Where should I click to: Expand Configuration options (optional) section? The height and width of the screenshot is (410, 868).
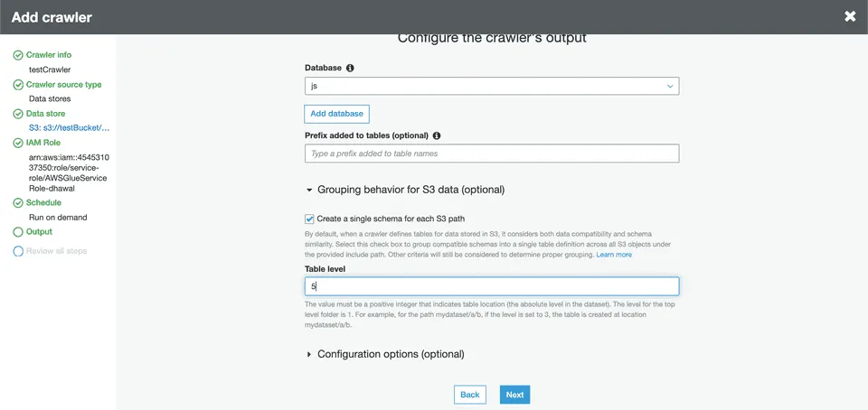point(385,354)
